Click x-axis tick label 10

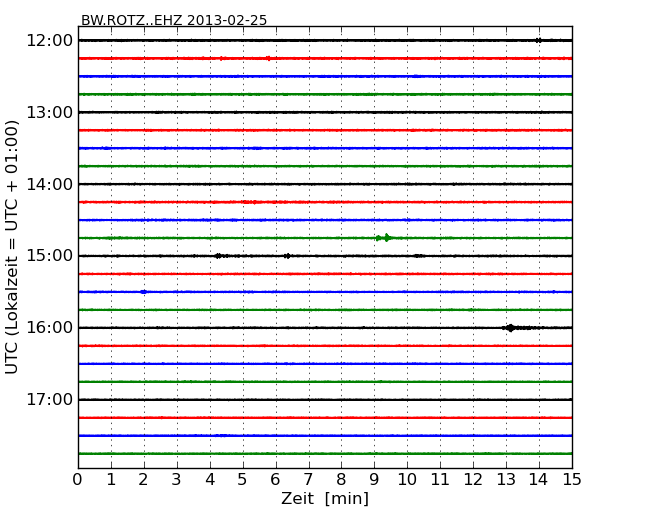click(x=407, y=480)
